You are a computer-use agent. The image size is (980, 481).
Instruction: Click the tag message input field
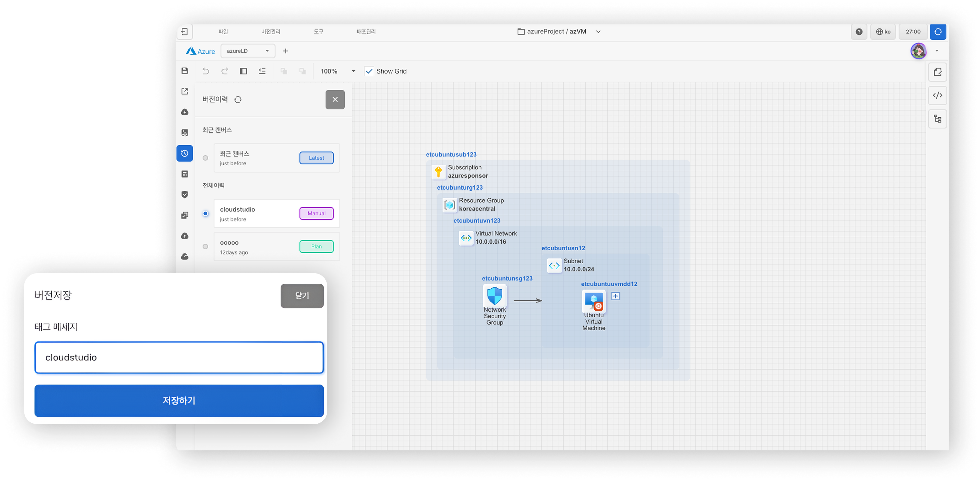point(179,357)
